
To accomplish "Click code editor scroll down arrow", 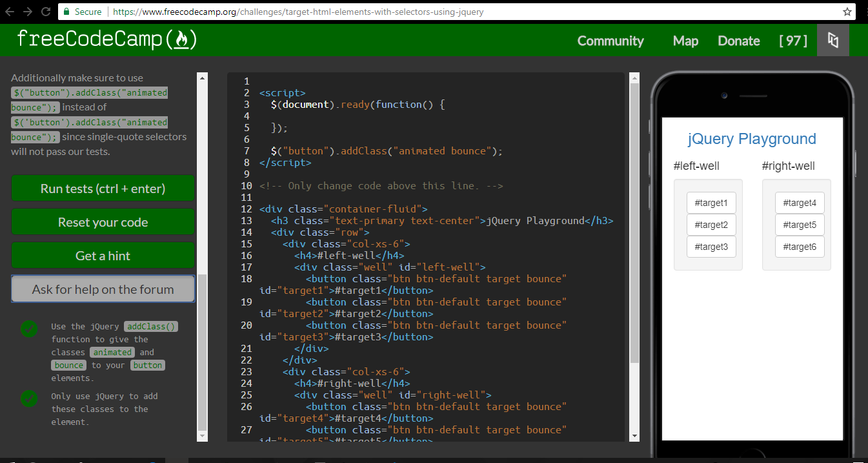I will click(634, 437).
